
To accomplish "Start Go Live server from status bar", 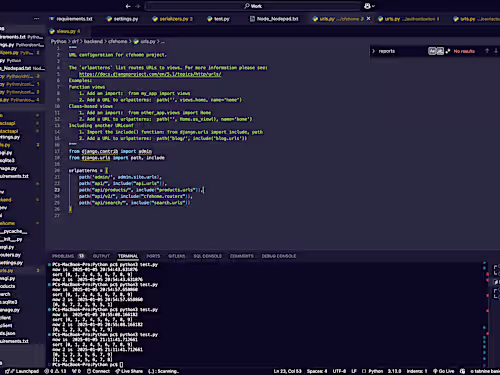I will pos(443,371).
